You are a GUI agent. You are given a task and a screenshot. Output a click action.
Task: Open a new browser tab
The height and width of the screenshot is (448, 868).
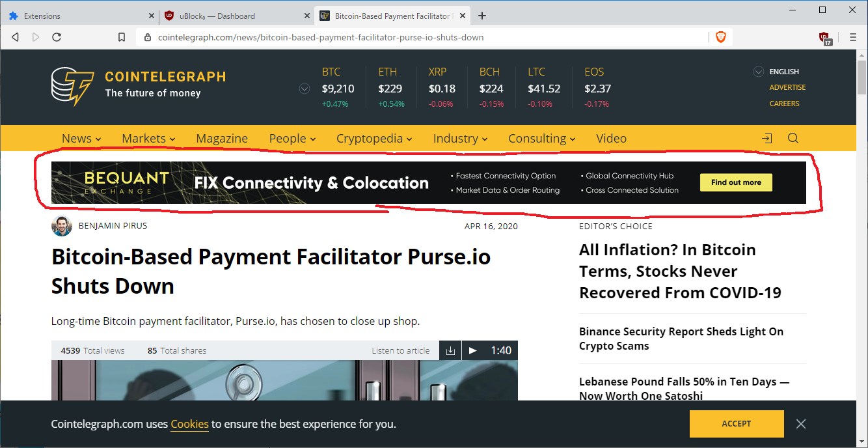click(482, 16)
